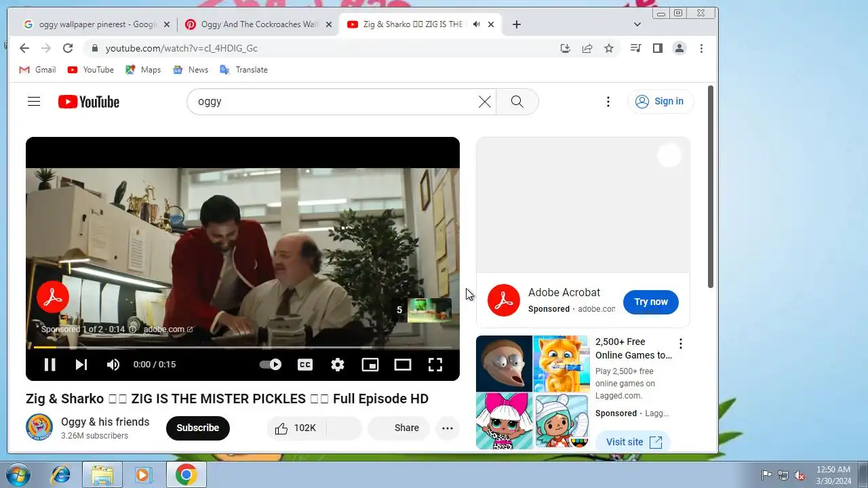The height and width of the screenshot is (488, 868).
Task: Mute tab via speaker icon on tab
Action: tap(476, 24)
